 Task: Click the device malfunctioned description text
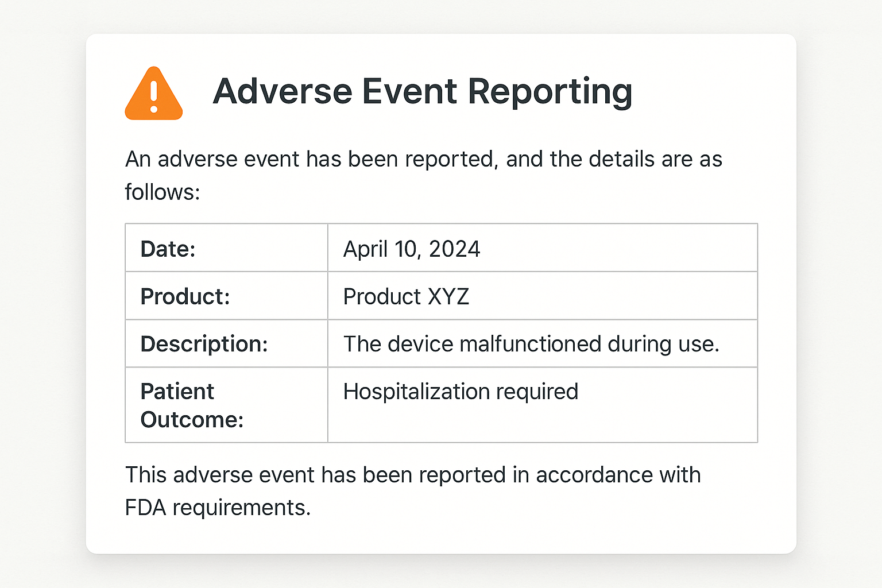click(531, 344)
